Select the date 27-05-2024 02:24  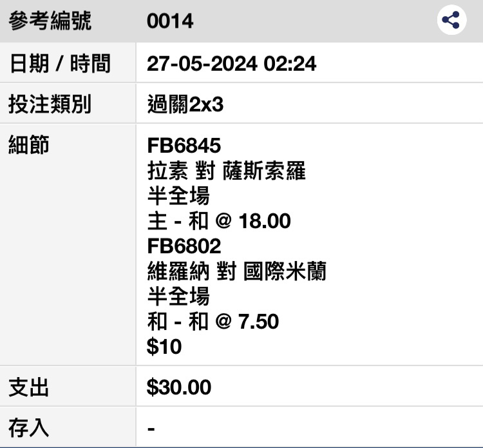tap(231, 64)
